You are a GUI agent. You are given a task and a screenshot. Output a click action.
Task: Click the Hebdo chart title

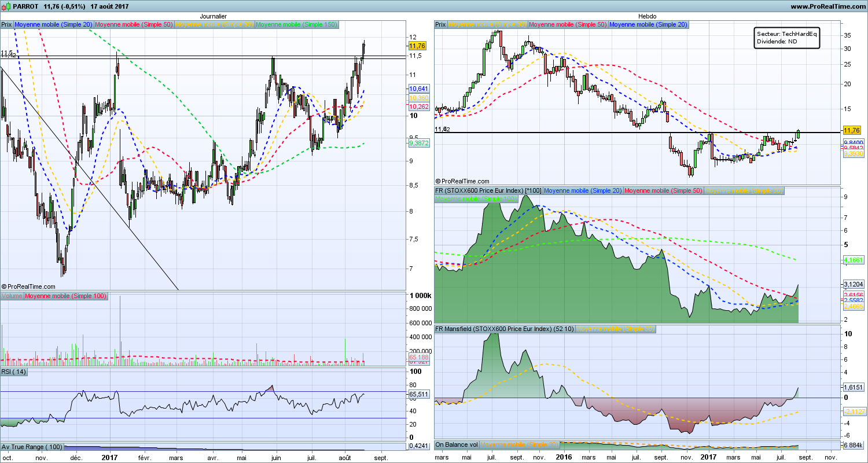pos(647,17)
